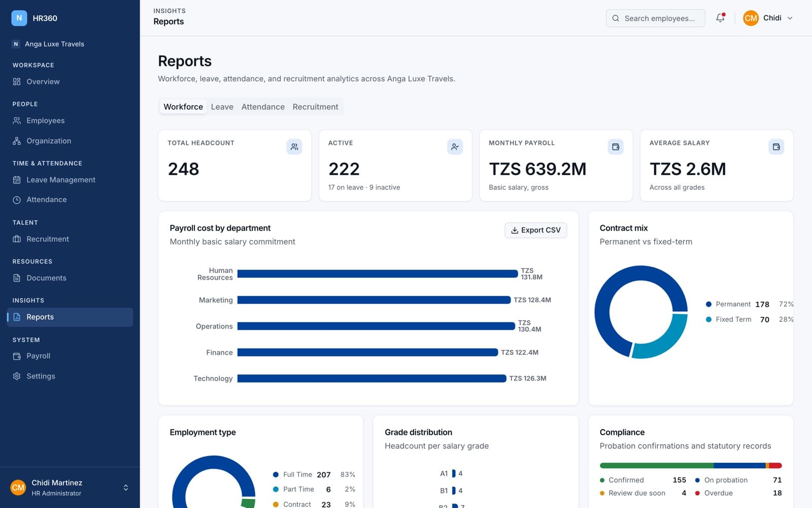The height and width of the screenshot is (508, 812).
Task: Click the HR360 logo icon
Action: tap(19, 18)
